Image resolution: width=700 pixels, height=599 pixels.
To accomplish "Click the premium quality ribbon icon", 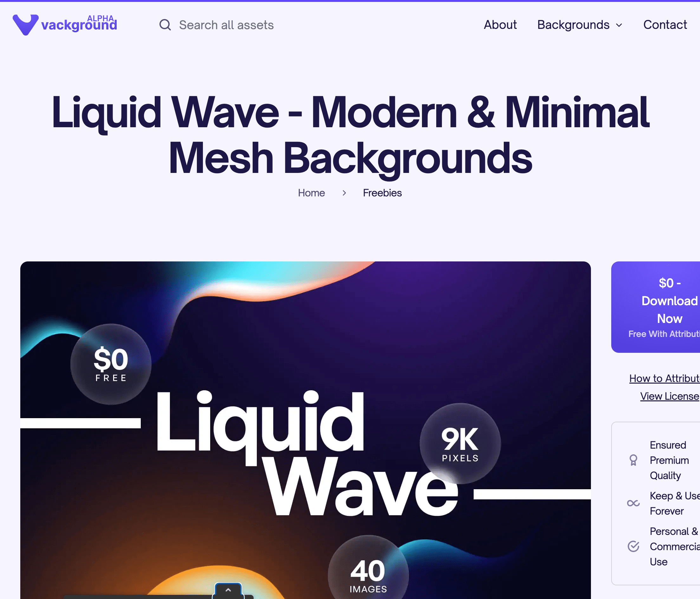I will (633, 460).
